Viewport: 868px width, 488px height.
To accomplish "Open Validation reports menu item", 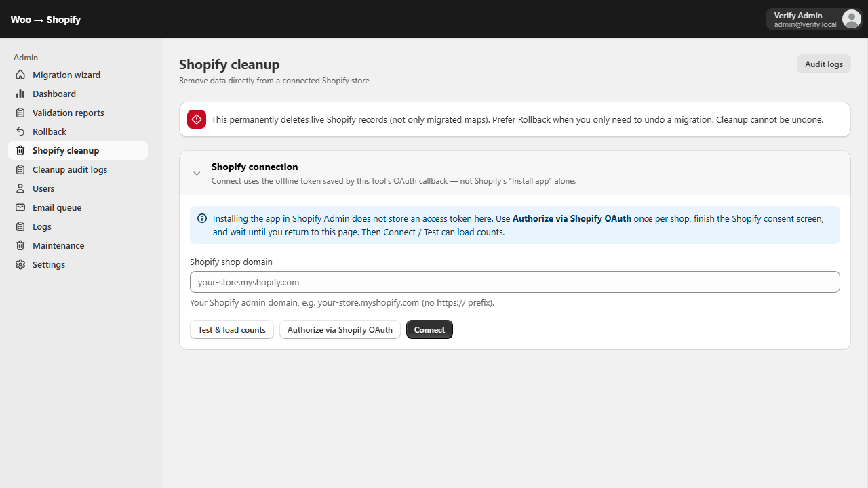I will point(78,113).
